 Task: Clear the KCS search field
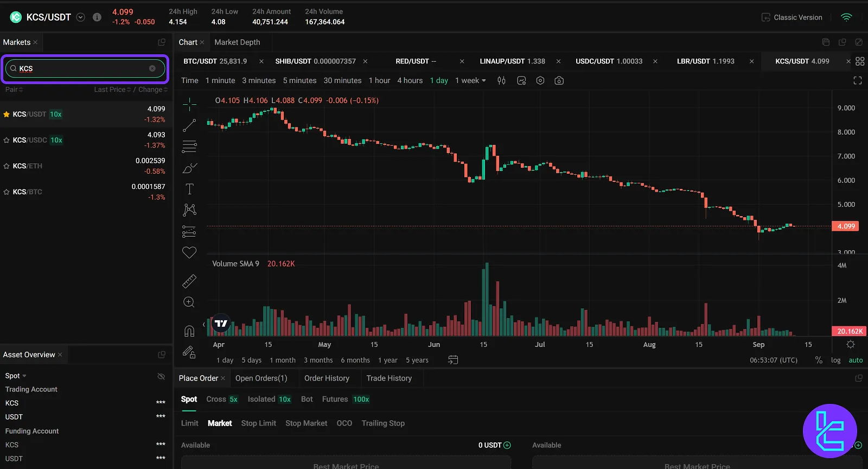coord(152,68)
